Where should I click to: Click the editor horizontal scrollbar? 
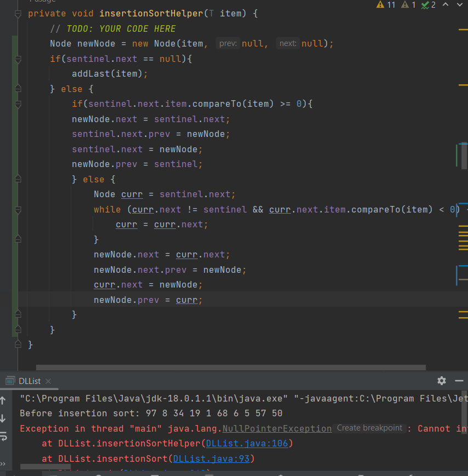(x=230, y=368)
